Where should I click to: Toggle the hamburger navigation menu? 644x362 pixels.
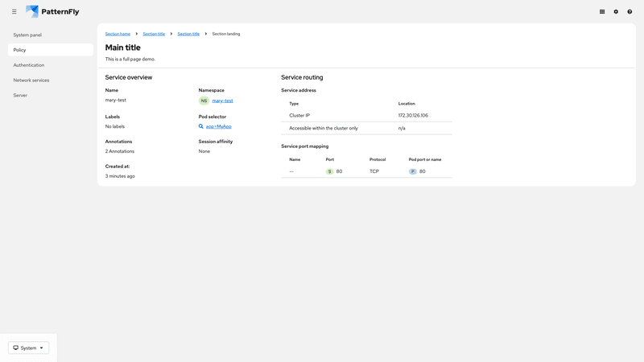14,12
